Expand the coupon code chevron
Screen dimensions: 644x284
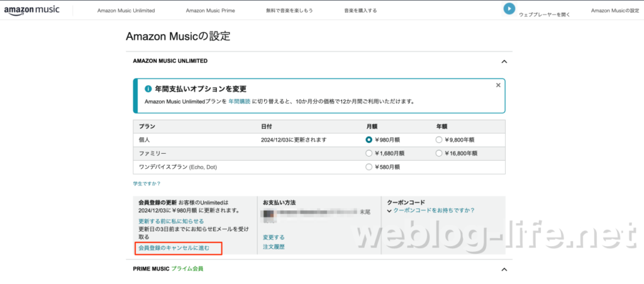point(389,211)
